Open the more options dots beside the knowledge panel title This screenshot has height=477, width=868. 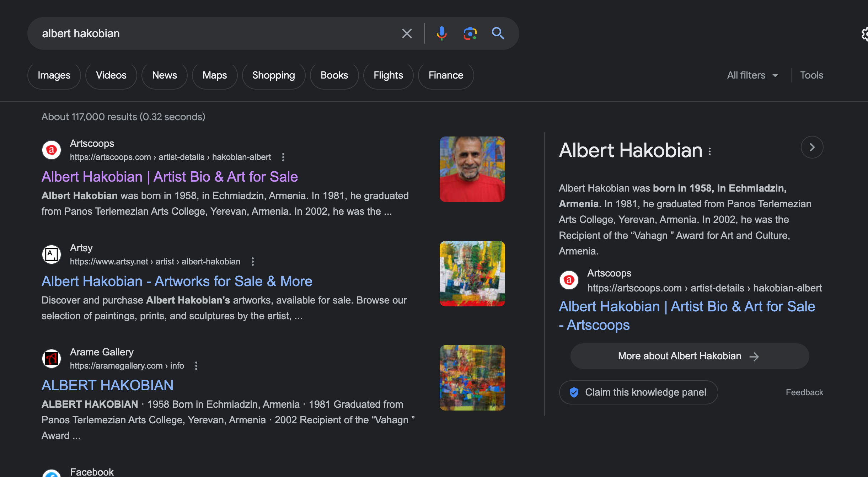709,151
